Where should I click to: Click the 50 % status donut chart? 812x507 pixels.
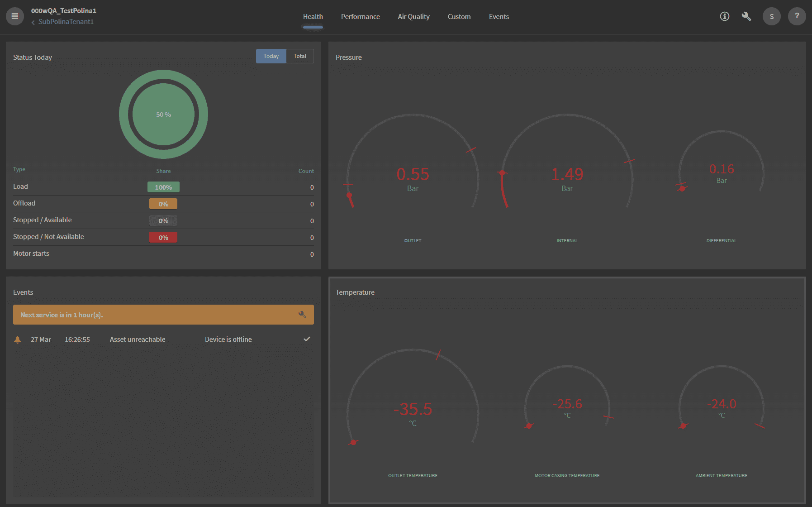163,115
